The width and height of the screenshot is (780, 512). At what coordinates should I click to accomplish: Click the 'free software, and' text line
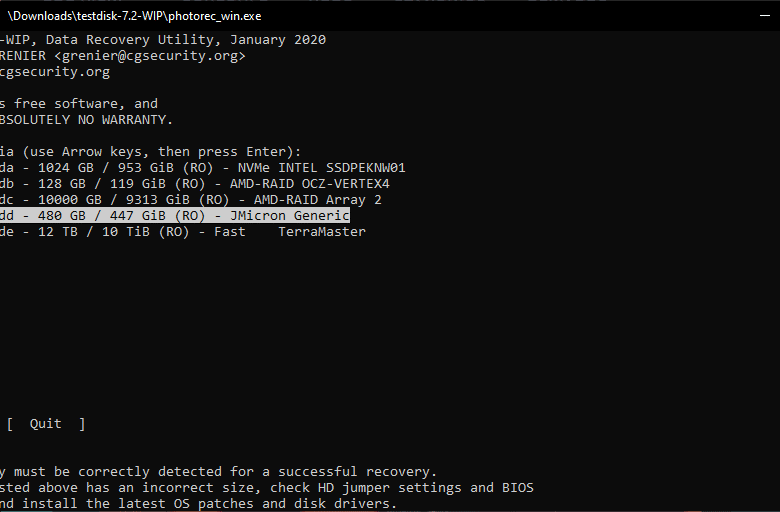[86, 103]
